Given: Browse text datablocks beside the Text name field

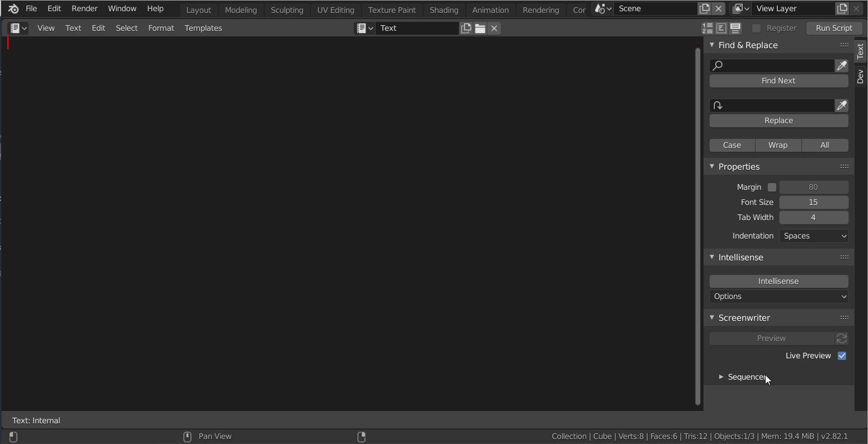Looking at the screenshot, I should pos(365,28).
